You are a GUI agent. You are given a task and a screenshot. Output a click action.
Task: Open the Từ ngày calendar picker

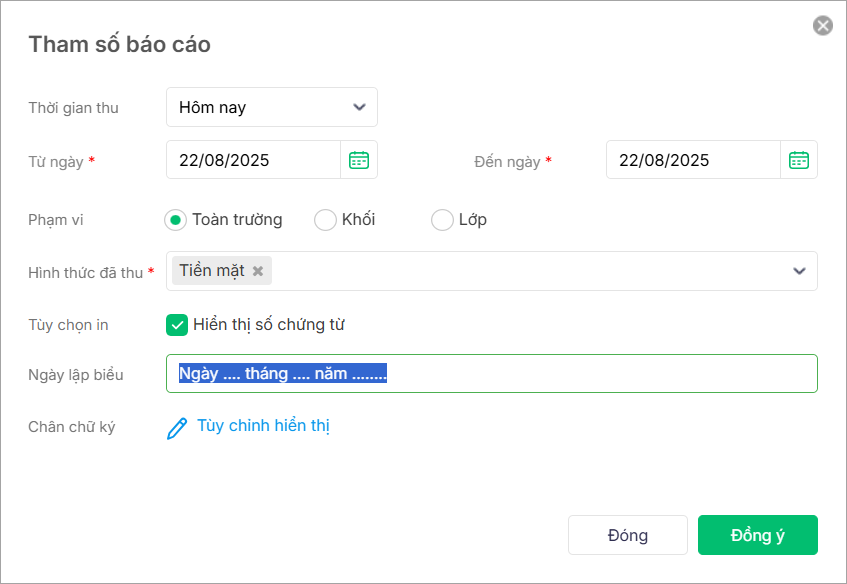pyautogui.click(x=359, y=160)
